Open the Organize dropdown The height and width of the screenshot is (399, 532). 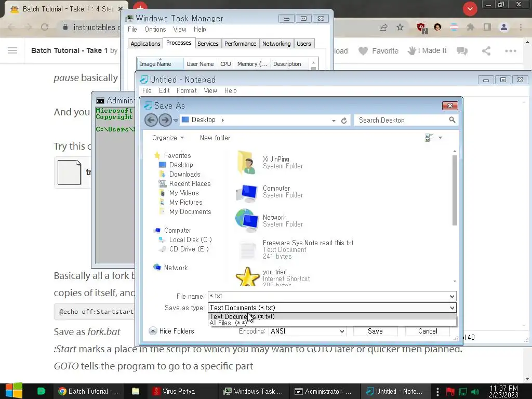point(168,138)
